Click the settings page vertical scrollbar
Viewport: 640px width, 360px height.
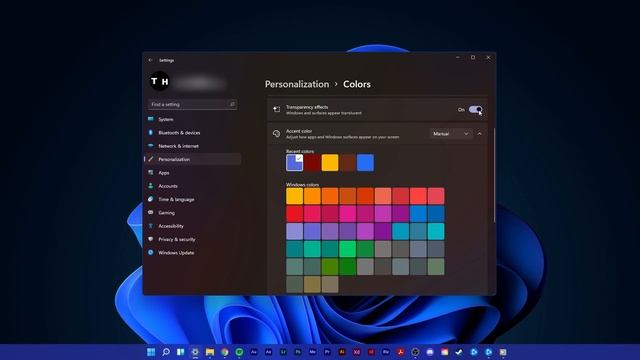point(494,176)
